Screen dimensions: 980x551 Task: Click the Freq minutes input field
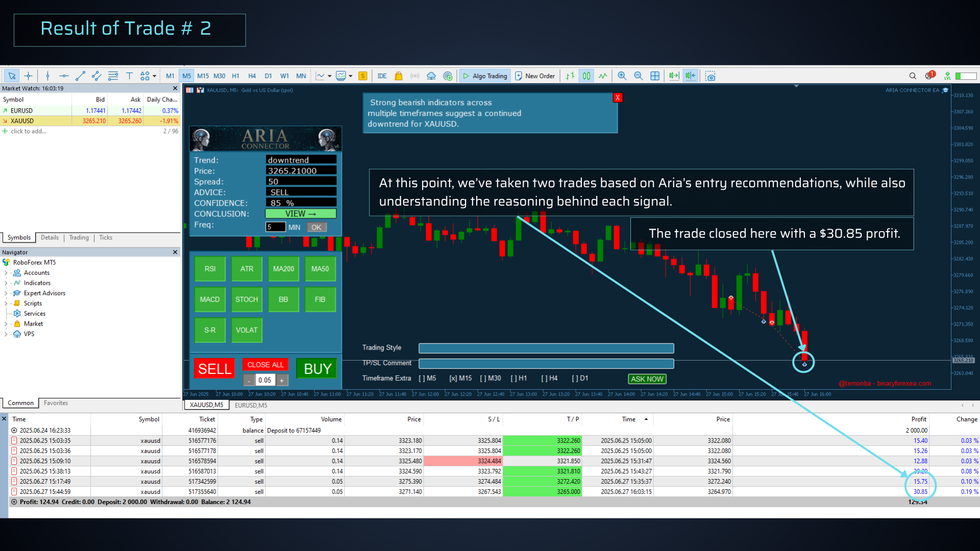coord(275,227)
